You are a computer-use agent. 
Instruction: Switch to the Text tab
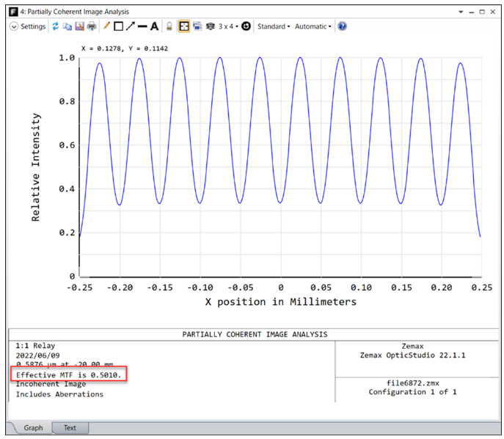click(x=70, y=428)
